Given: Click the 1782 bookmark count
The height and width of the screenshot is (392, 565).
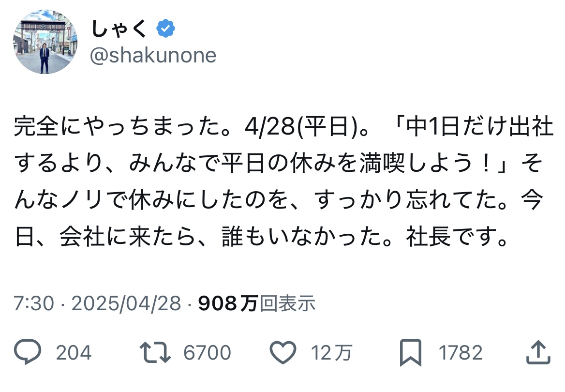Looking at the screenshot, I should coord(461,353).
